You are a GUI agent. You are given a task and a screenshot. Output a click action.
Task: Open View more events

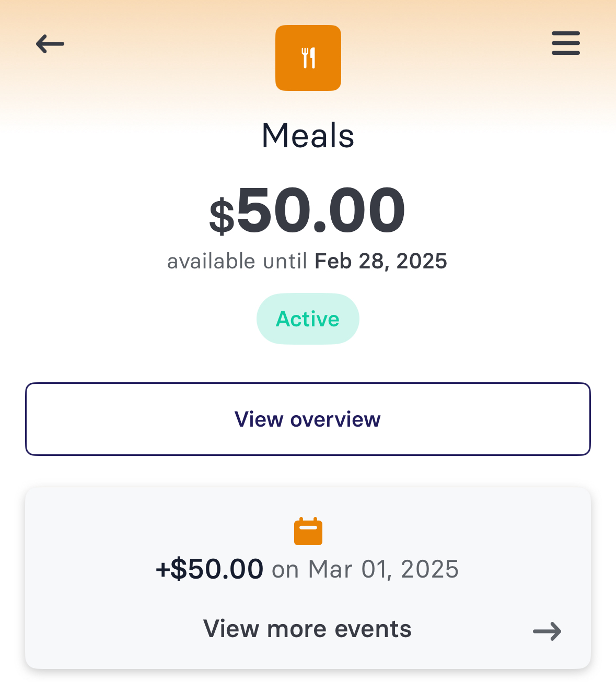point(308,629)
